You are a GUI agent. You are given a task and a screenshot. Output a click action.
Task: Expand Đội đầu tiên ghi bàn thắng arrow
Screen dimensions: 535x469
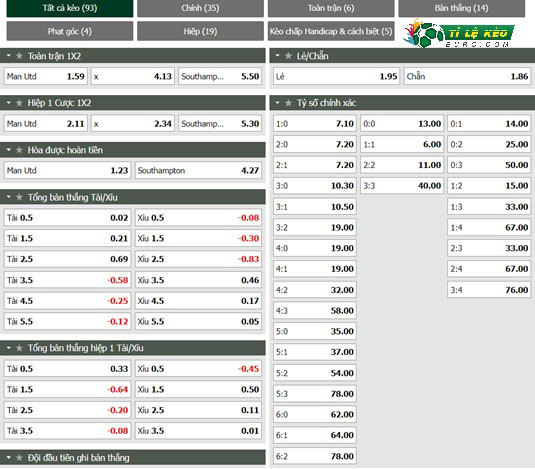pos(9,457)
